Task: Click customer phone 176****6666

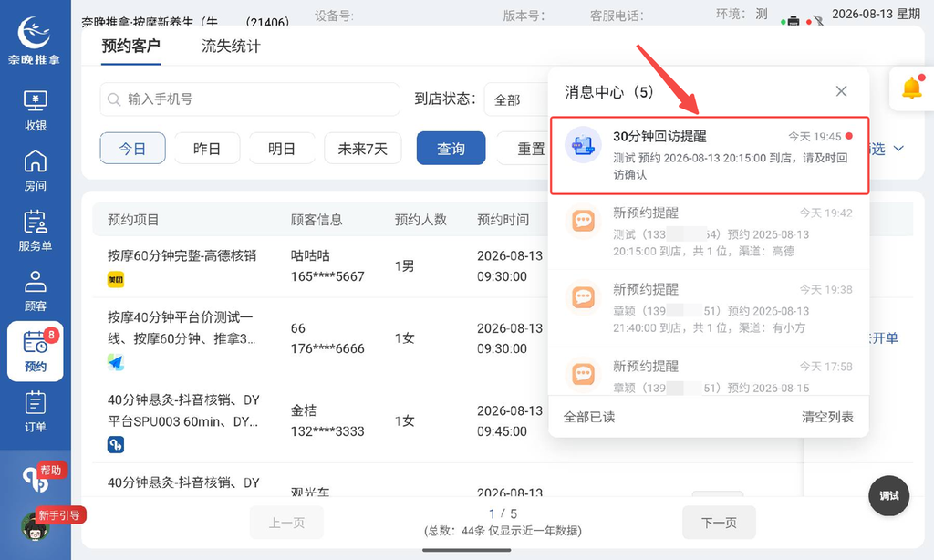Action: (327, 348)
